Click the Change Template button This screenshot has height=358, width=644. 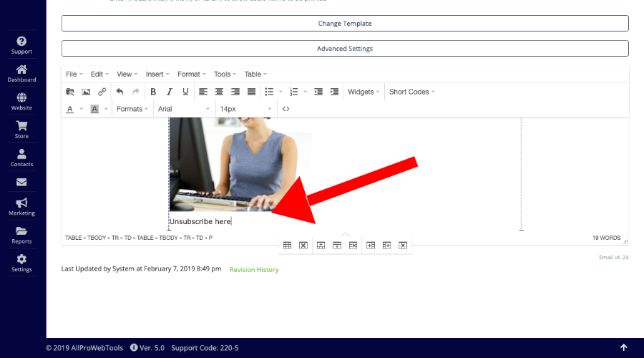[x=345, y=24]
